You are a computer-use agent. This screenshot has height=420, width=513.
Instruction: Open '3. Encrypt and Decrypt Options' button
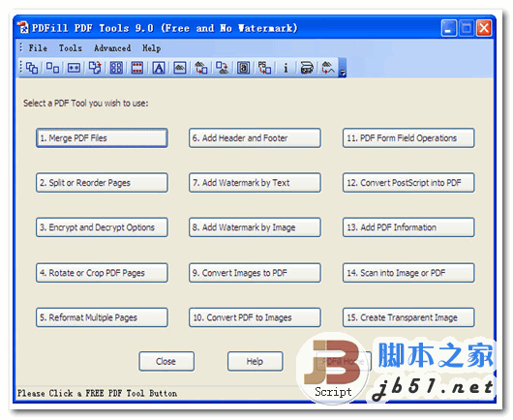[x=102, y=227]
